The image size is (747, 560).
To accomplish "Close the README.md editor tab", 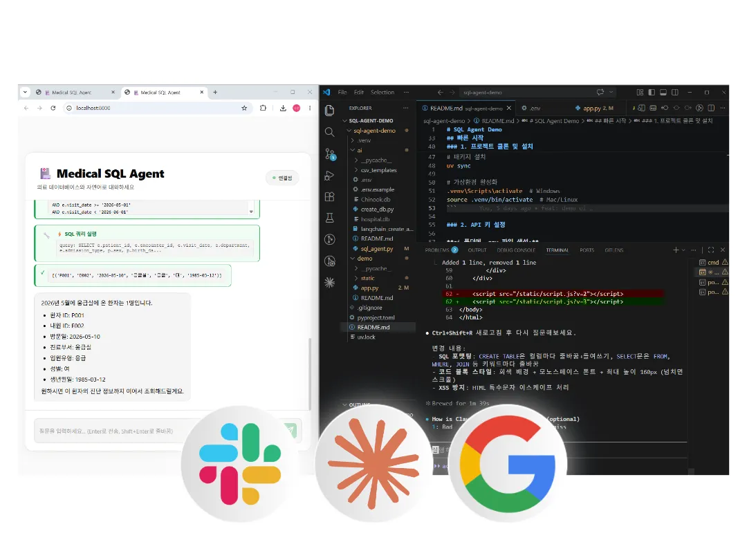I will click(x=509, y=108).
